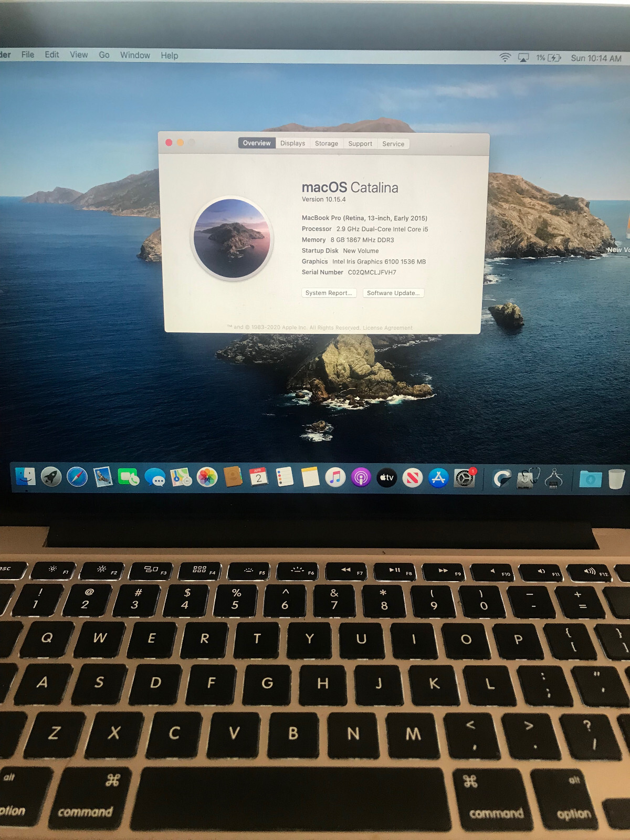Open the View menu

click(79, 55)
